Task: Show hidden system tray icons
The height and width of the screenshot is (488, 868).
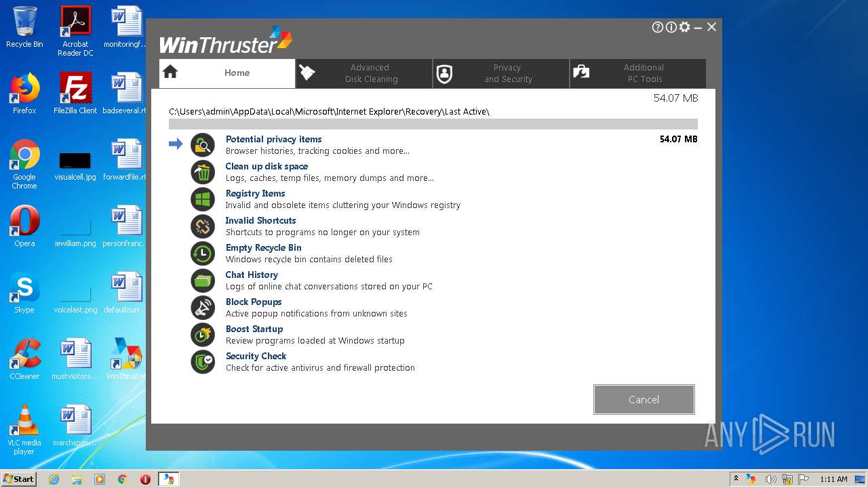Action: [x=736, y=479]
